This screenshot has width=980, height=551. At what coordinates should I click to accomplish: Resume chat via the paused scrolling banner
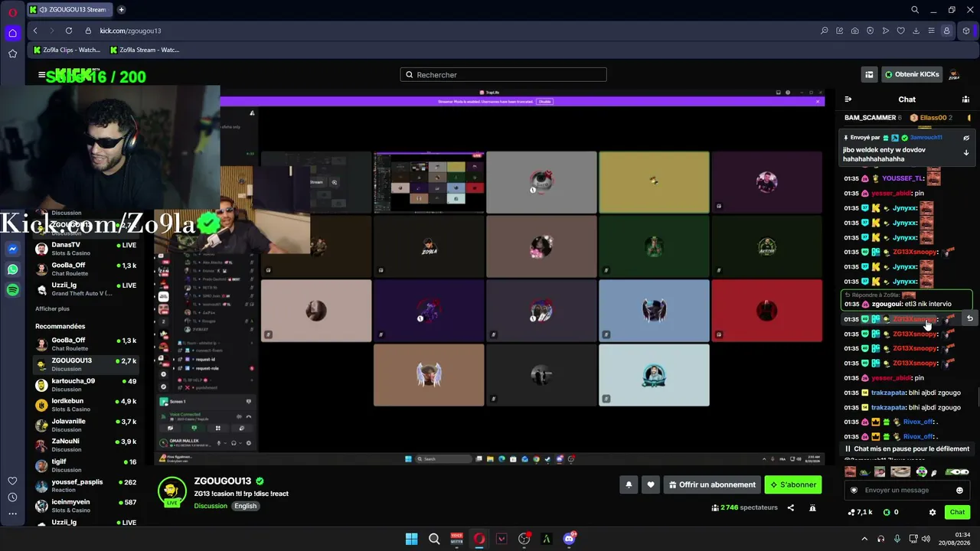907,448
